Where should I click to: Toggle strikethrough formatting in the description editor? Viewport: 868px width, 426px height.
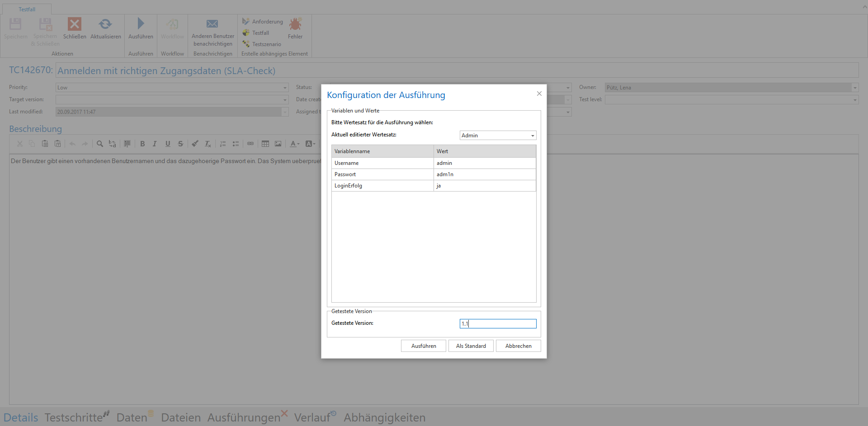click(180, 144)
